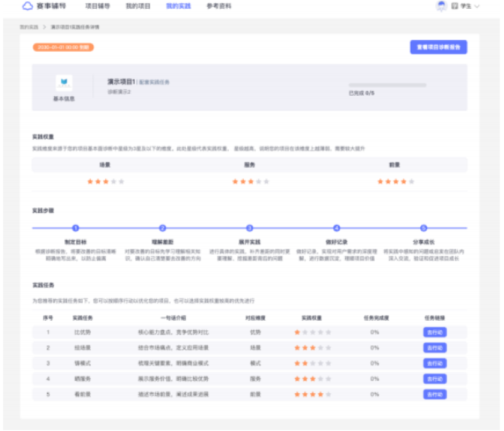Select step 2 circle 理解差距
This screenshot has width=504, height=431.
point(163,228)
